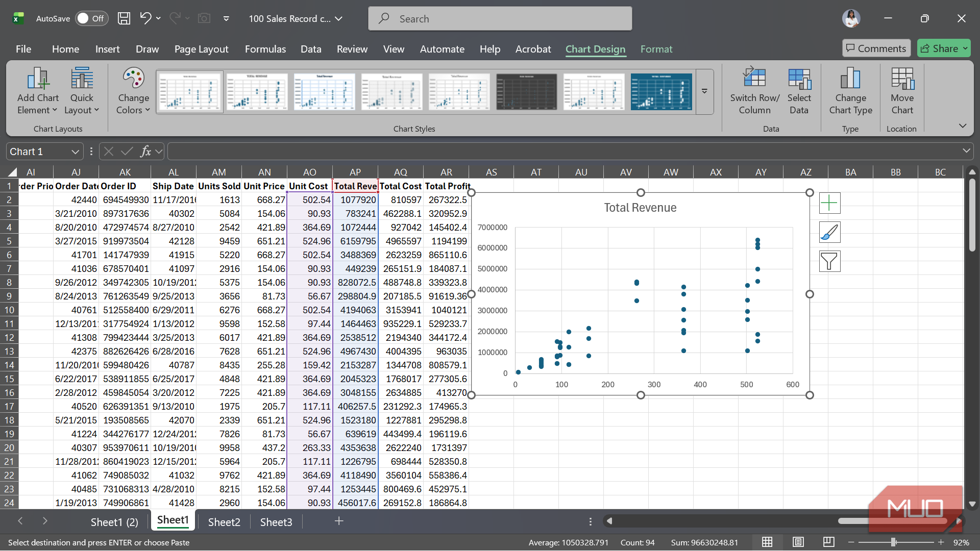Add a new sheet with plus button
Image resolution: width=980 pixels, height=551 pixels.
point(339,521)
